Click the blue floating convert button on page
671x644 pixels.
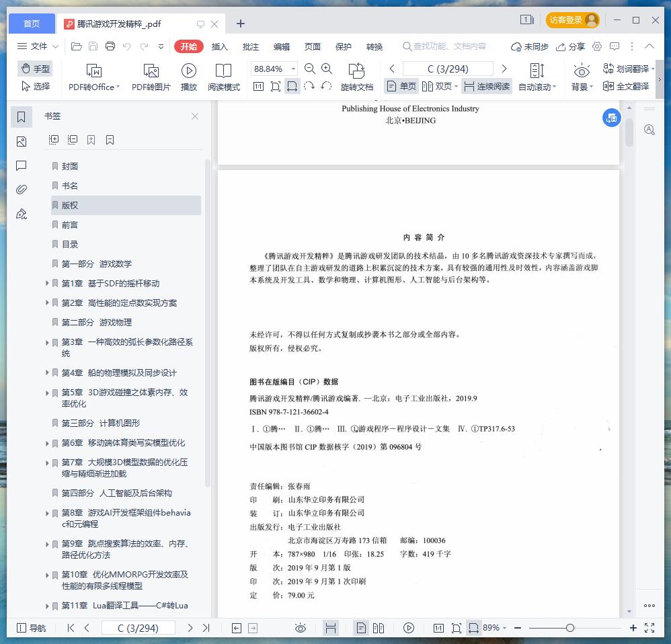(x=612, y=118)
